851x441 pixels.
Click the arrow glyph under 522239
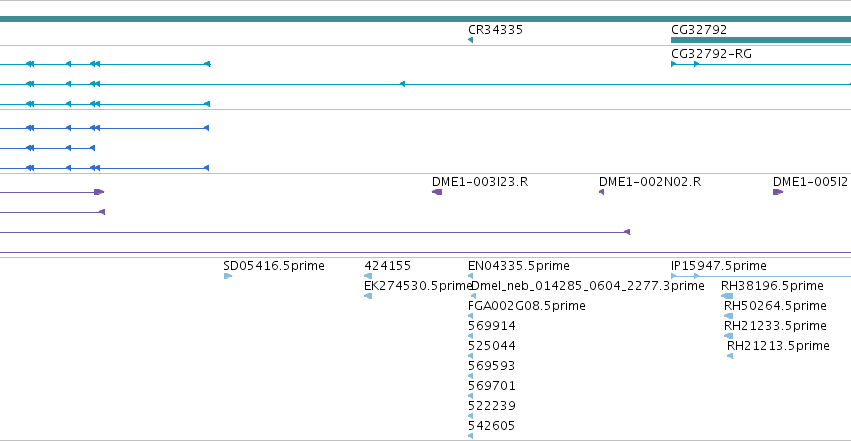click(x=471, y=417)
